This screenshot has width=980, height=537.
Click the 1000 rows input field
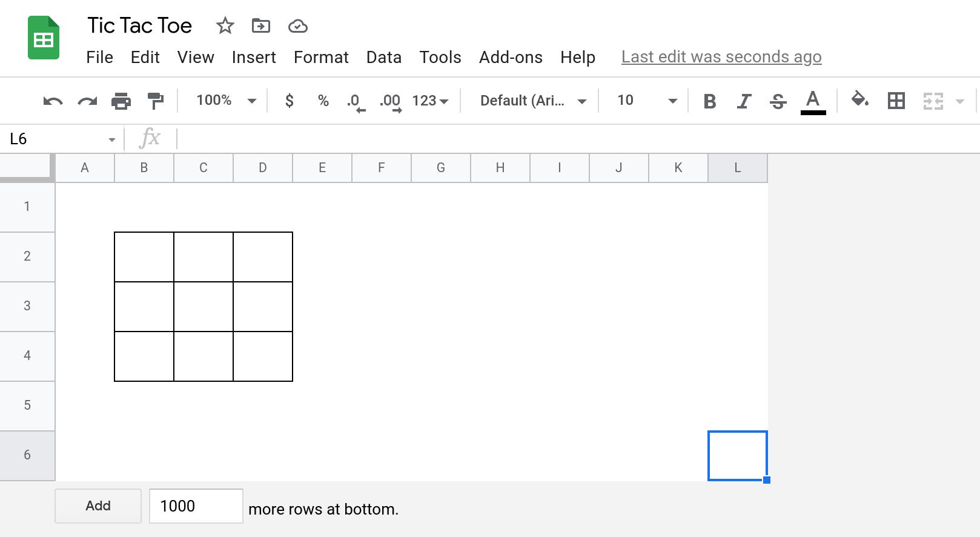196,506
